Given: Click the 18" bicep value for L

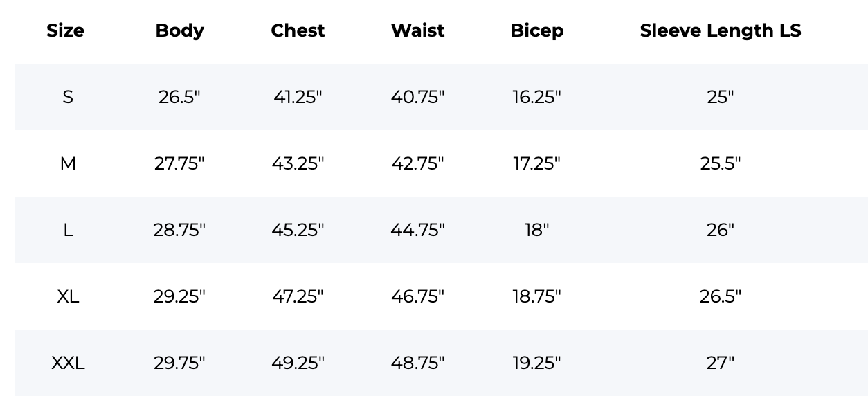Looking at the screenshot, I should (536, 230).
